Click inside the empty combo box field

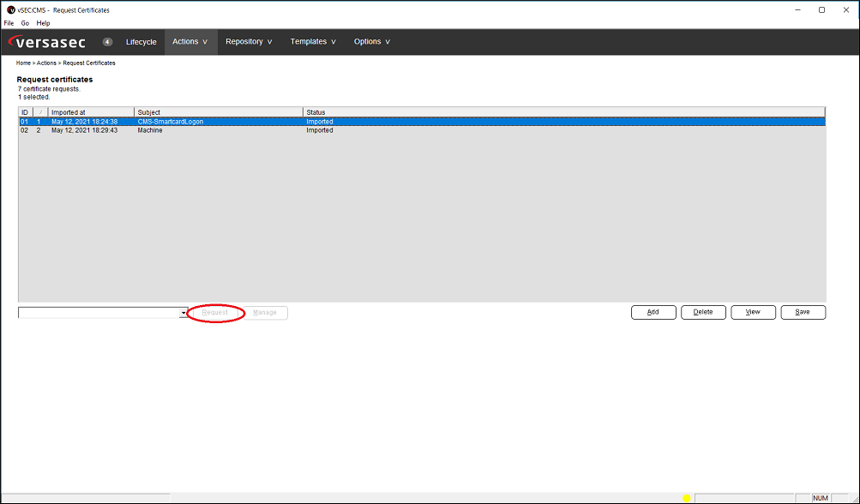click(99, 313)
